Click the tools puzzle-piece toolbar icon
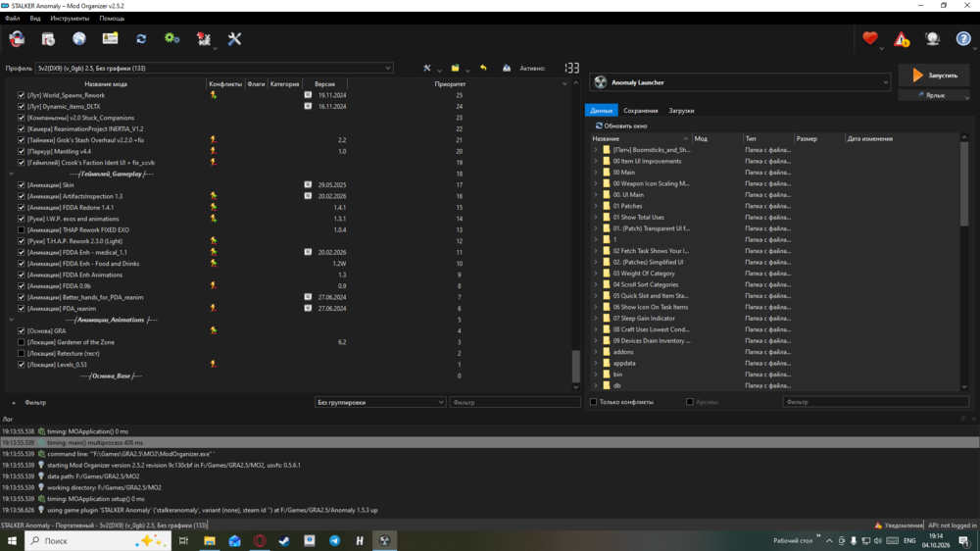This screenshot has height=551, width=980. coord(203,39)
